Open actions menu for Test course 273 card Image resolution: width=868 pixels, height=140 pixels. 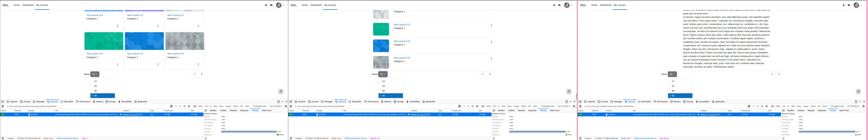click(117, 64)
